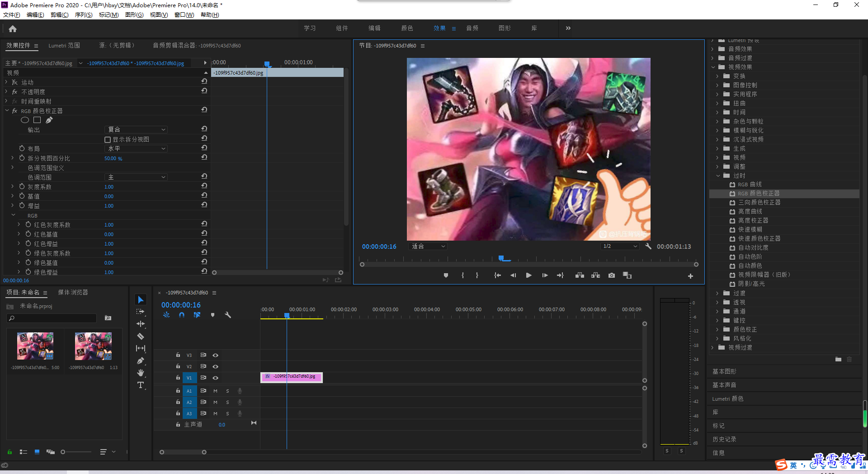Click the Lift button

coord(580,275)
